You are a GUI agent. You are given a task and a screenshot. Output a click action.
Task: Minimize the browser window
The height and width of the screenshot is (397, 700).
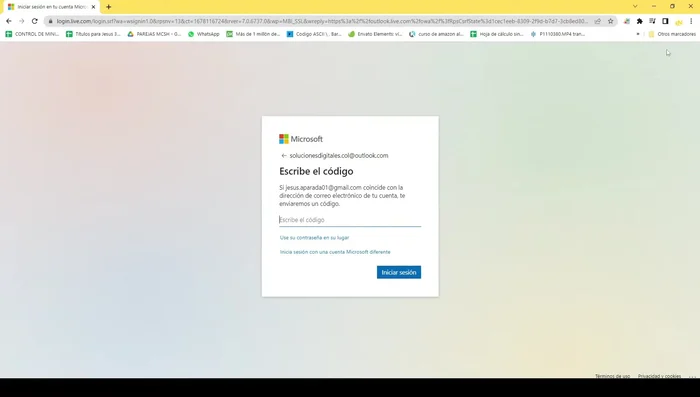tap(654, 6)
